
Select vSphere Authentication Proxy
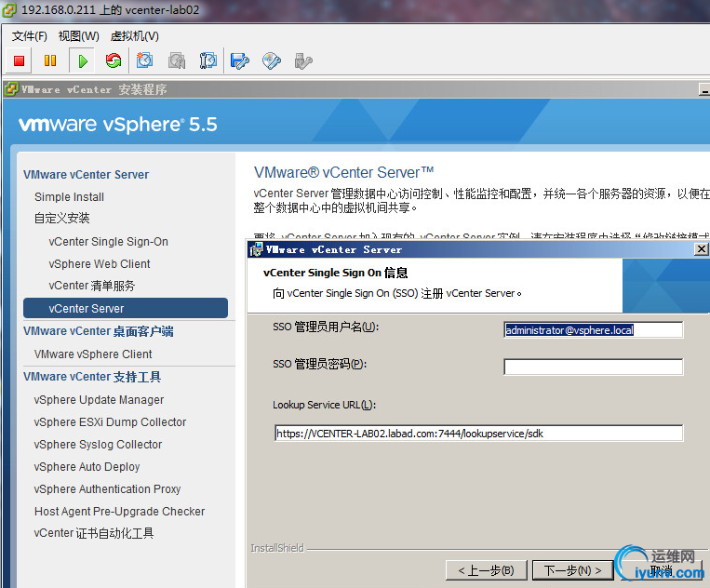point(107,488)
